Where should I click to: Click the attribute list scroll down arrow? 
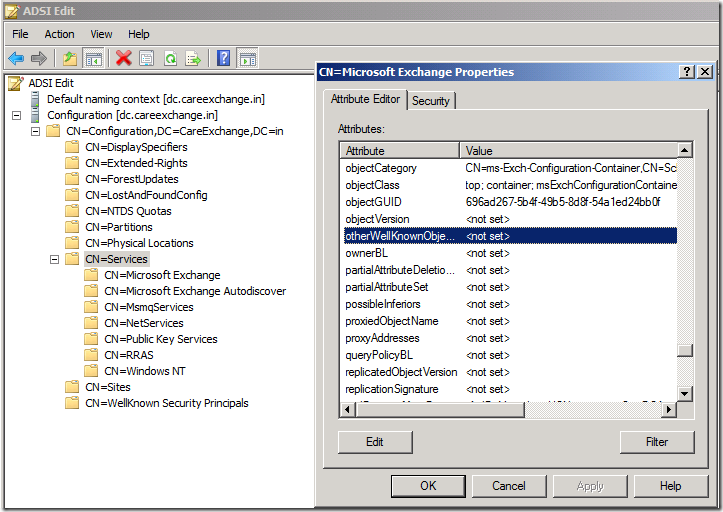coord(685,393)
